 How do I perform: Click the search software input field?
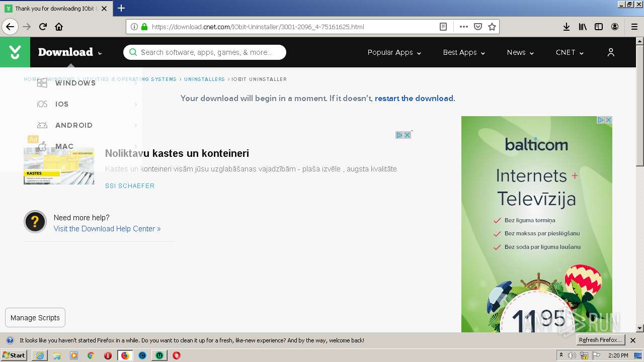[205, 52]
